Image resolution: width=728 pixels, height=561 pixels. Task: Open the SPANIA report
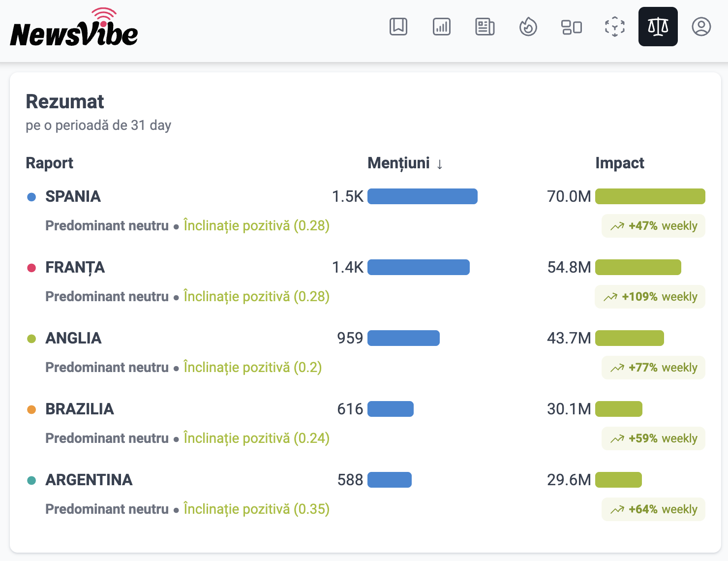(73, 196)
